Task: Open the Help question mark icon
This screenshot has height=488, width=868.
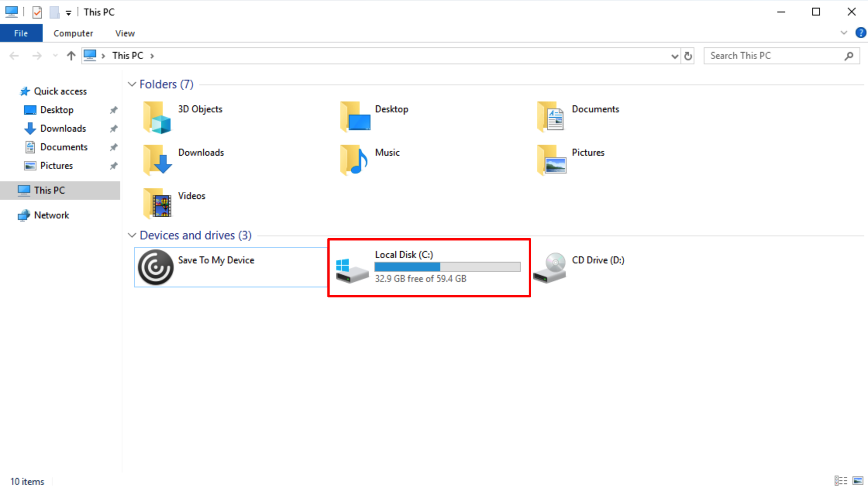Action: (860, 33)
